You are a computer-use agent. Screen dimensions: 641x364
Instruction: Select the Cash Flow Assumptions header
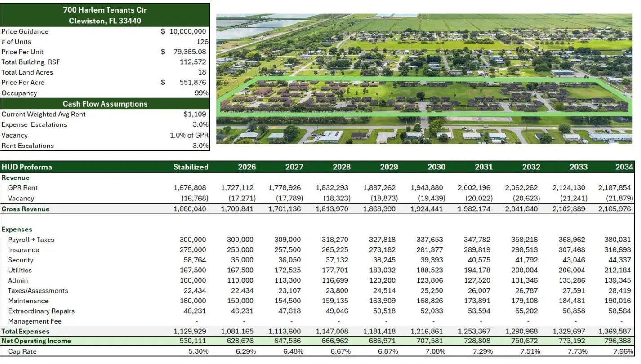(x=105, y=104)
